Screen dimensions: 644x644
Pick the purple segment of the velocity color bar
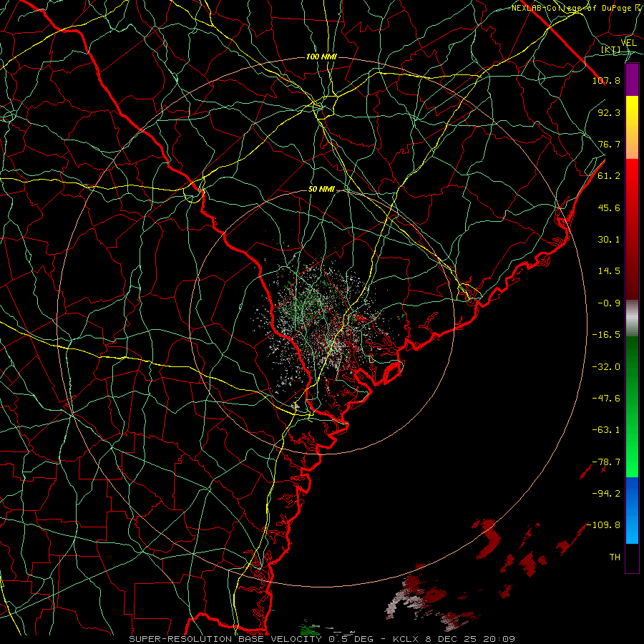pyautogui.click(x=632, y=79)
